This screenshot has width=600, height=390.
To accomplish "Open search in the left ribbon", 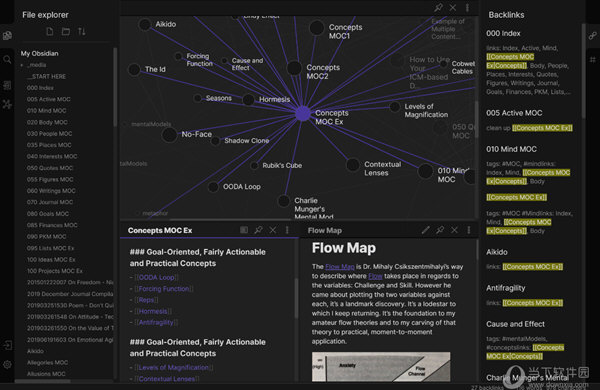I will (x=7, y=59).
